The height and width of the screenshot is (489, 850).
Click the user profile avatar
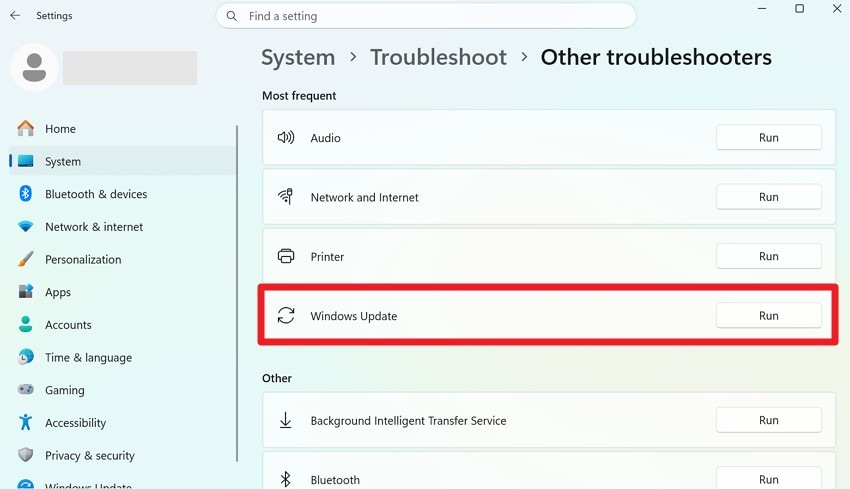(34, 68)
